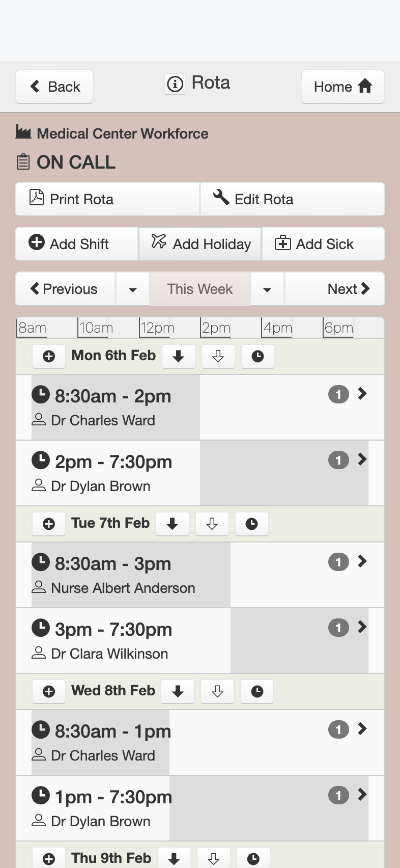Image resolution: width=400 pixels, height=868 pixels.
Task: Expand Dr Clara Wilkinson 3pm - 7:30pm shift
Action: [x=362, y=627]
